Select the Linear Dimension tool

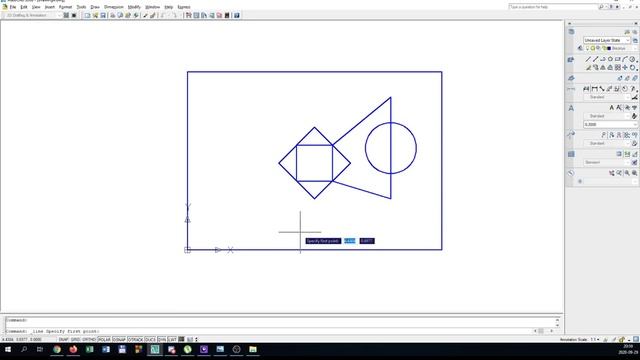[x=594, y=89]
